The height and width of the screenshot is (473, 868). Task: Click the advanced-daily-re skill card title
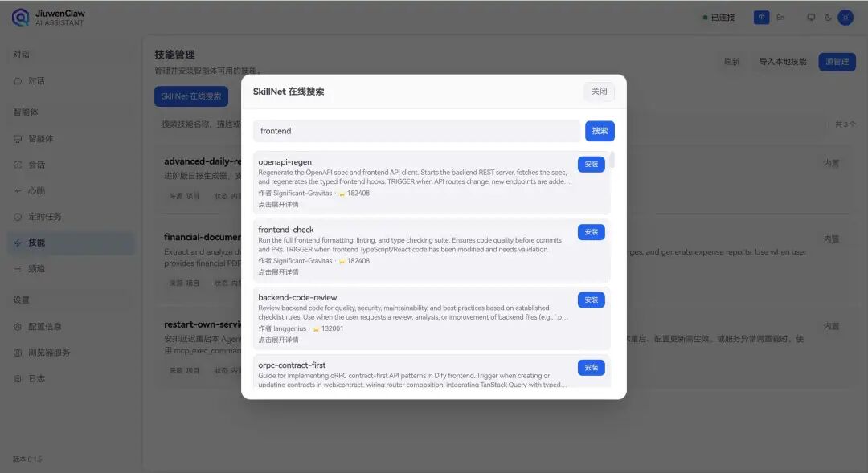point(203,161)
